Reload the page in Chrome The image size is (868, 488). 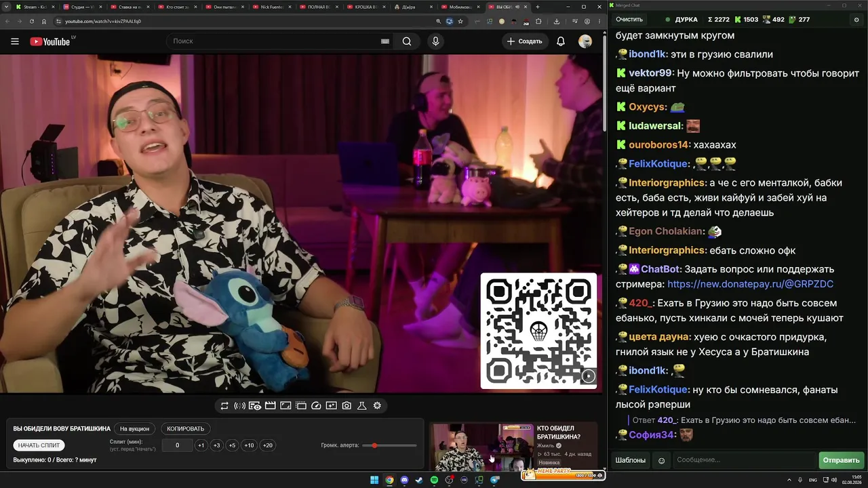(32, 21)
